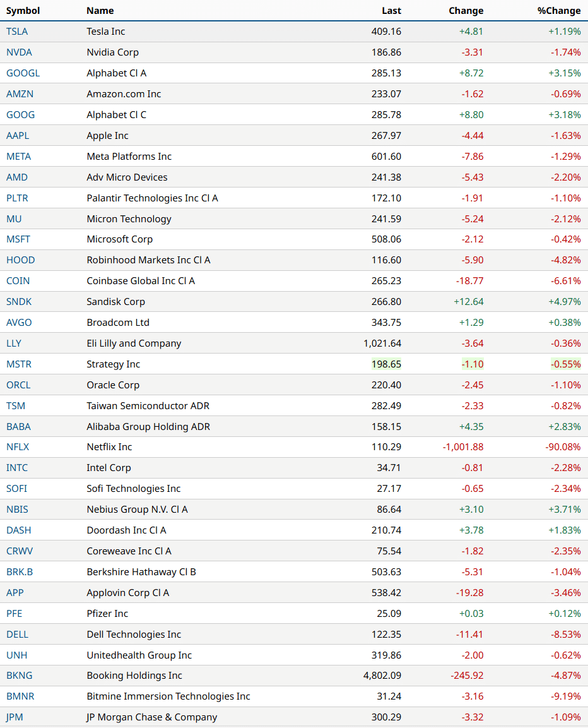Image resolution: width=588 pixels, height=728 pixels.
Task: Open the AAPL ticker link
Action: (18, 136)
